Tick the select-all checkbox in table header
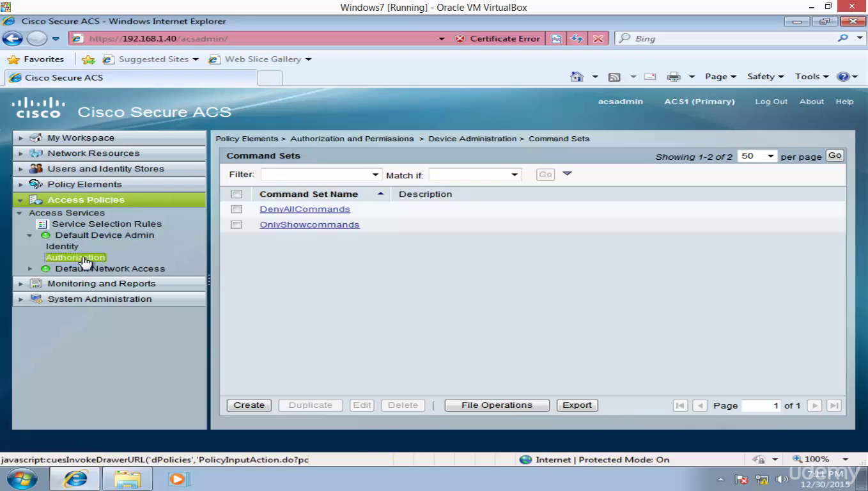This screenshot has height=491, width=868. coord(236,194)
